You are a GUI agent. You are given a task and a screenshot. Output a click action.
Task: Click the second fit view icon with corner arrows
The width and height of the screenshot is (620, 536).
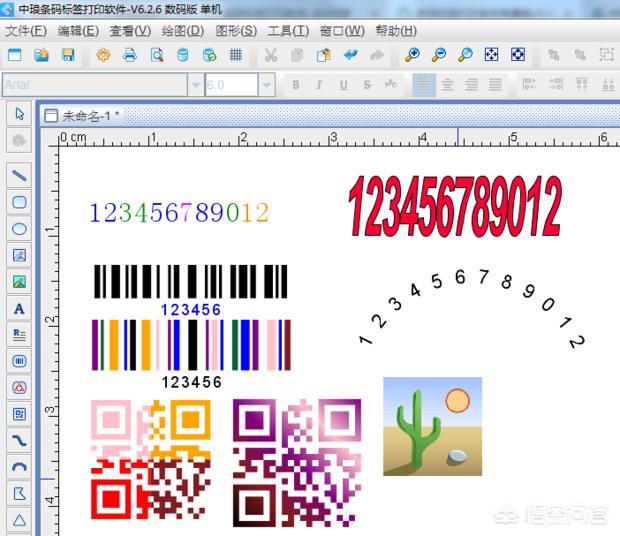click(x=518, y=55)
